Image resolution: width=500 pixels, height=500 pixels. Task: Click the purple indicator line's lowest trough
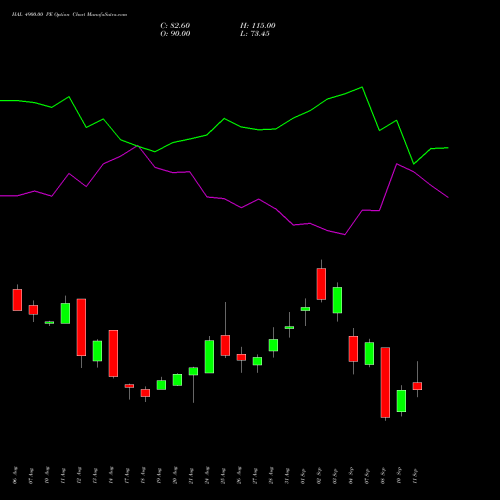(x=345, y=235)
